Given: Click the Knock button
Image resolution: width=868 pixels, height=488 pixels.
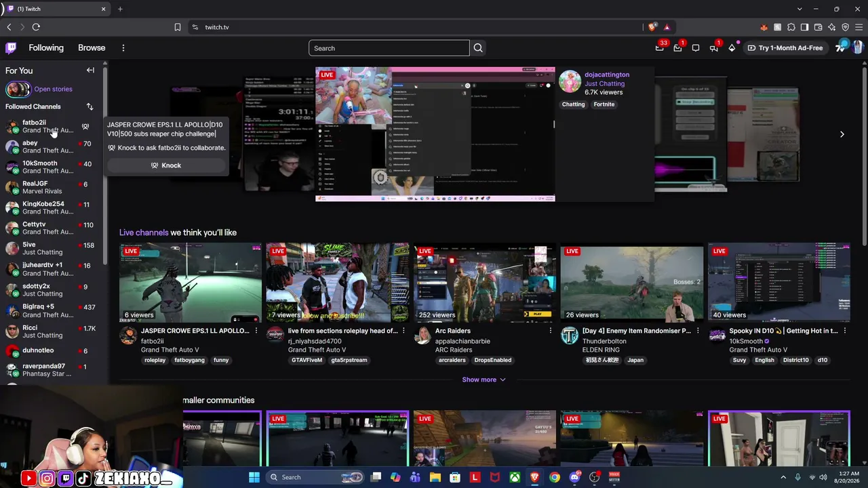Looking at the screenshot, I should (166, 165).
